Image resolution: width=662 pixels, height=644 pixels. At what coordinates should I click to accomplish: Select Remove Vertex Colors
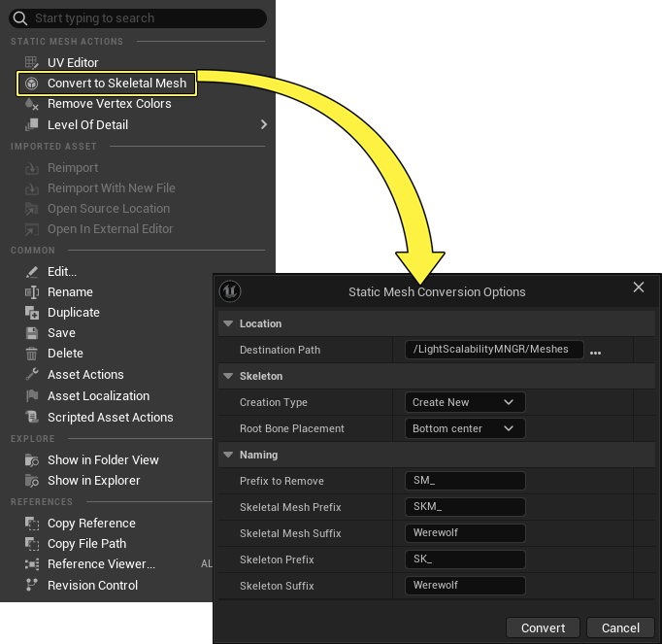point(110,104)
